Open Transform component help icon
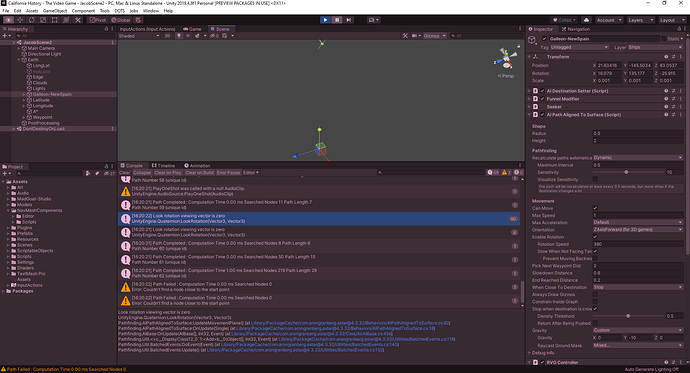 (x=666, y=57)
